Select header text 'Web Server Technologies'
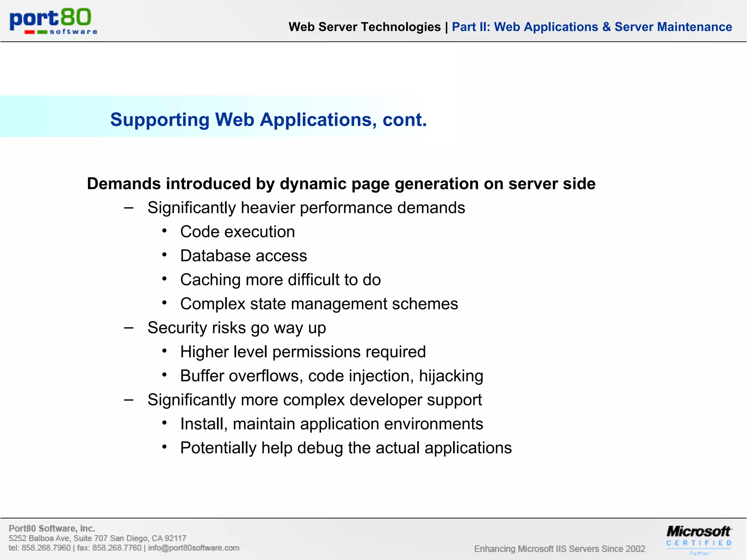 point(365,27)
